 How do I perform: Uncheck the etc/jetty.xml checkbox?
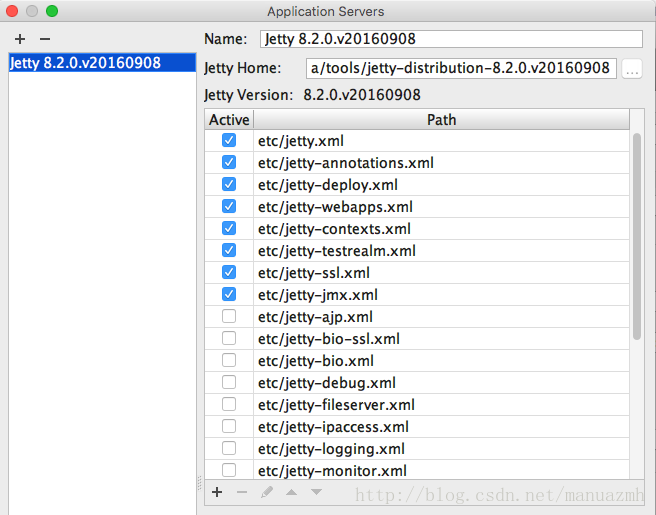[x=229, y=141]
